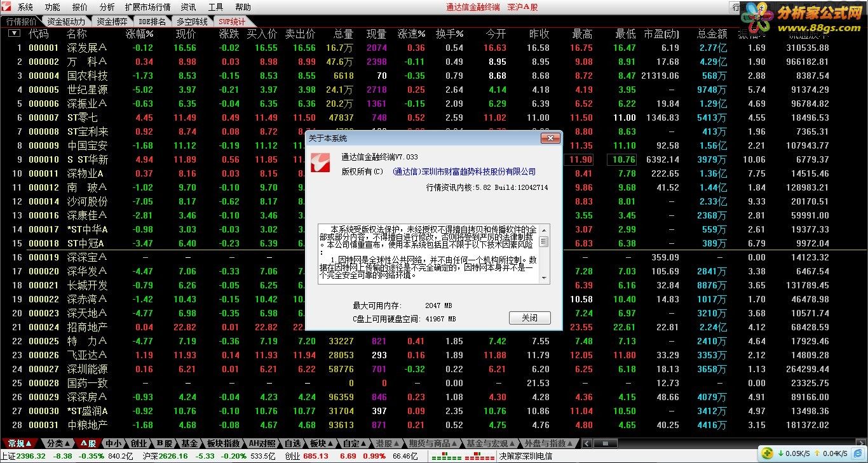
Task: Open the 系统 menu
Action: tap(25, 7)
